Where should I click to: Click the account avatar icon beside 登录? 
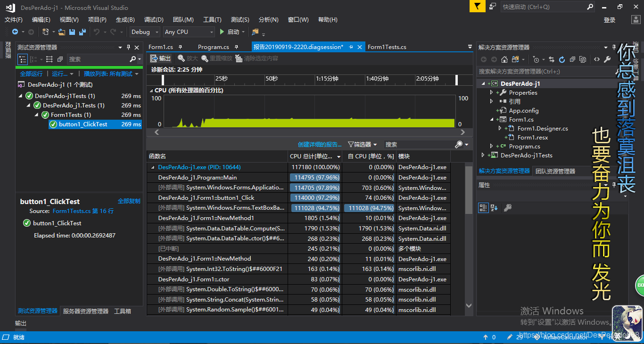coord(635,20)
